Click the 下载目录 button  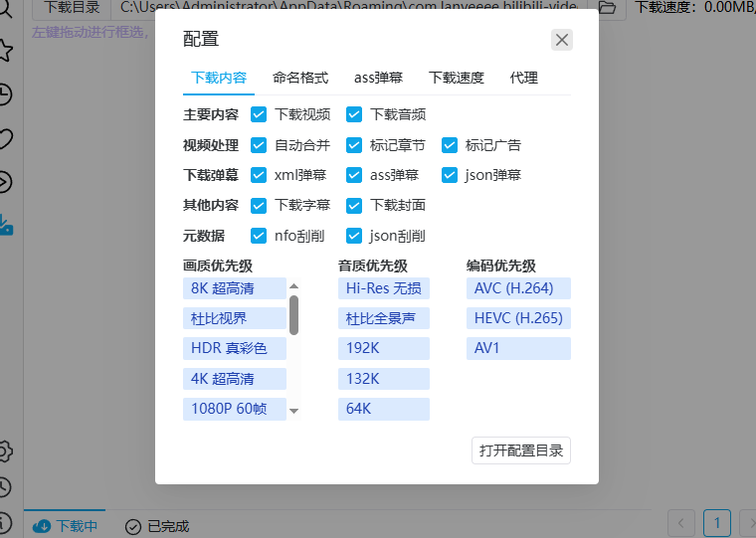coord(71,8)
